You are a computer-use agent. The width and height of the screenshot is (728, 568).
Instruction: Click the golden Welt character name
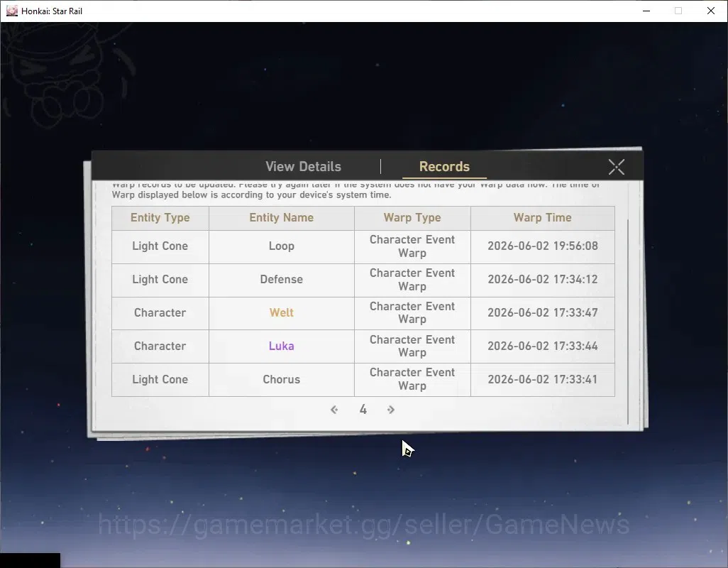(x=282, y=312)
